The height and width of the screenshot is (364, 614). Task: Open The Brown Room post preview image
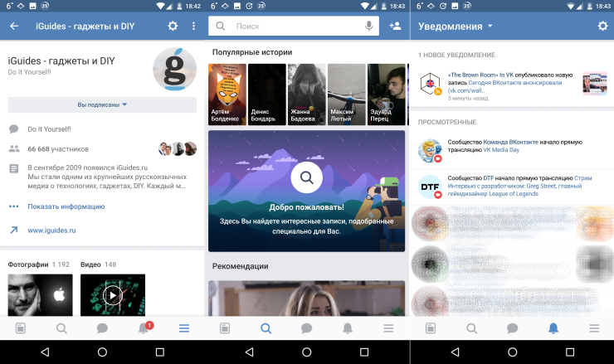pyautogui.click(x=594, y=84)
